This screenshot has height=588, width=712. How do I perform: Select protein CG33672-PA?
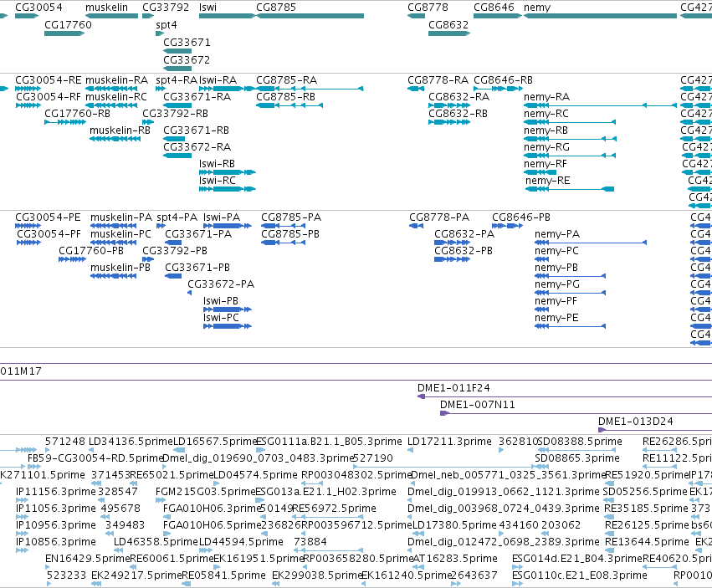tap(221, 284)
